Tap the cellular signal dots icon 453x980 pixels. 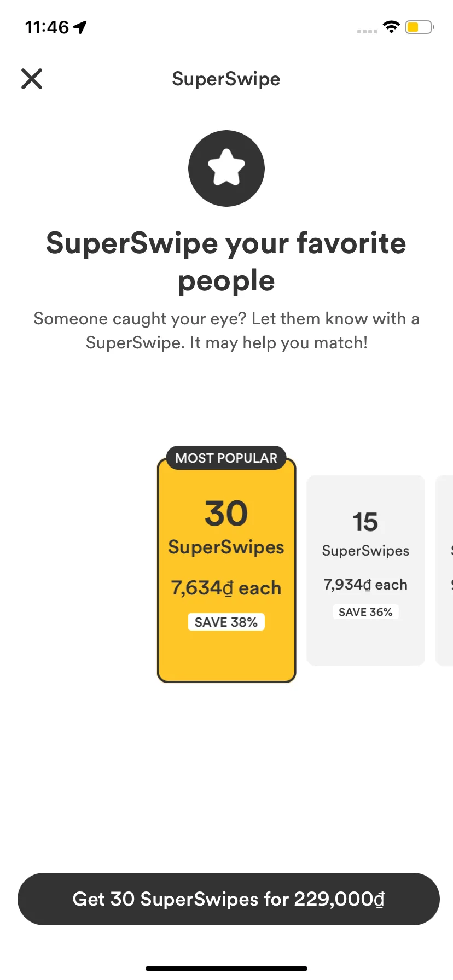[x=367, y=31]
